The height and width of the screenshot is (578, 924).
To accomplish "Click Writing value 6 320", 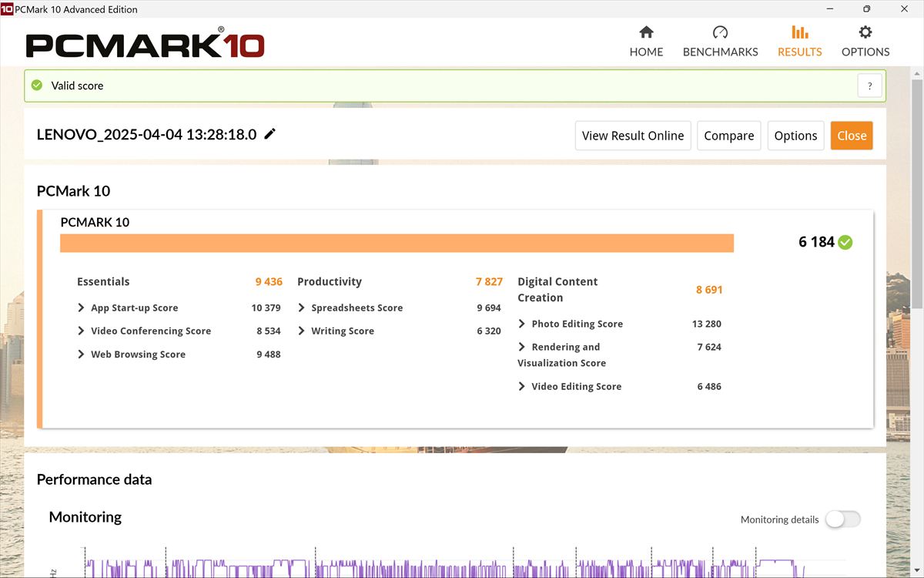I will [x=489, y=331].
